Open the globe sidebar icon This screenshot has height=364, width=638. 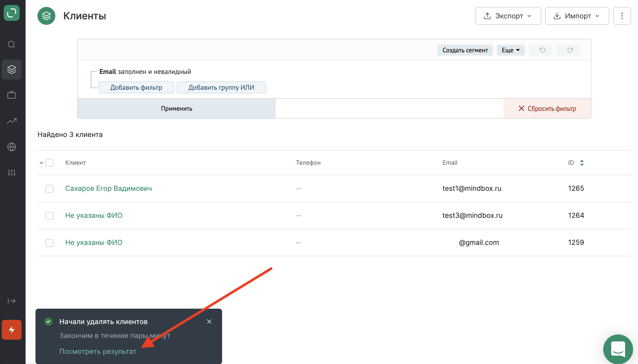click(x=11, y=147)
